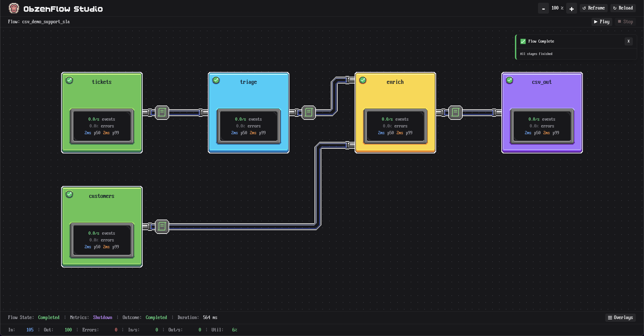Click the status check icon on triage
The image size is (644, 336).
point(216,80)
